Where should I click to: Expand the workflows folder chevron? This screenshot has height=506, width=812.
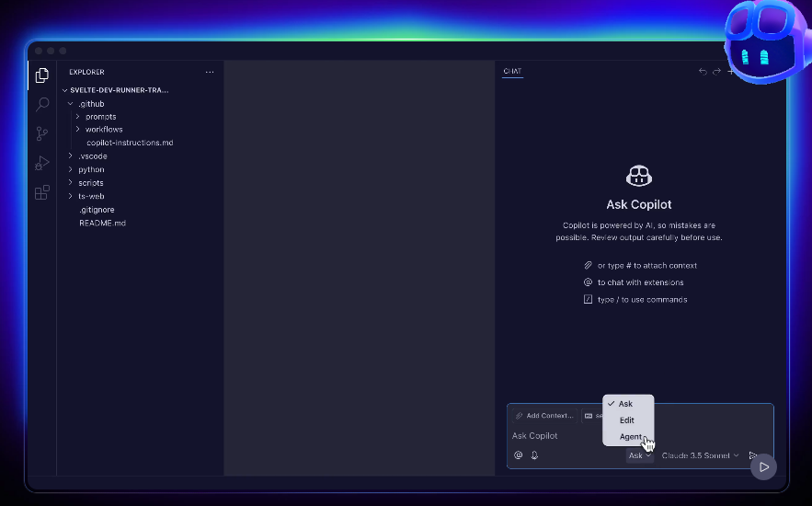coord(77,129)
